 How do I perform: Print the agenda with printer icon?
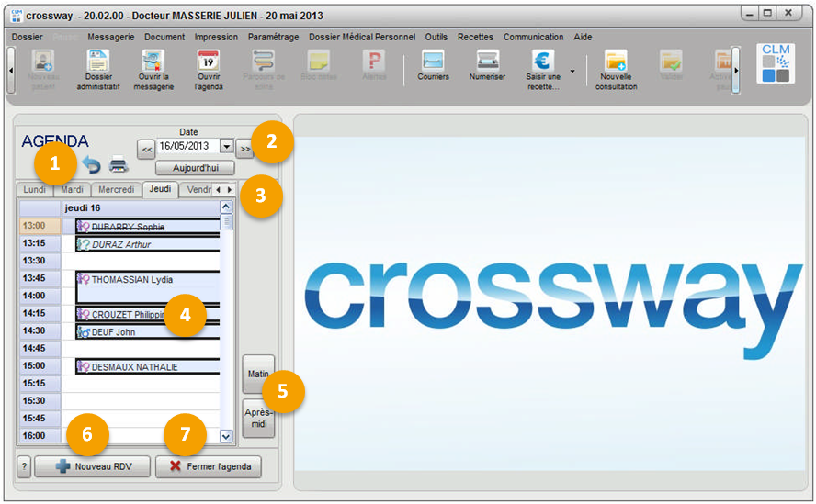pyautogui.click(x=119, y=165)
